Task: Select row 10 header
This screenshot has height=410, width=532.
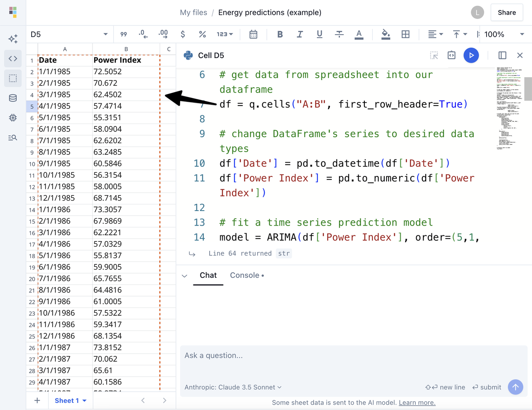Action: click(32, 164)
